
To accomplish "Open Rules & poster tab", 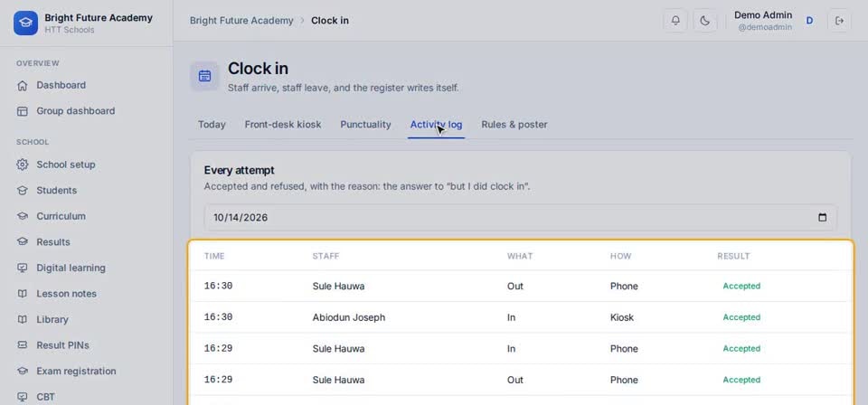I will tap(514, 125).
